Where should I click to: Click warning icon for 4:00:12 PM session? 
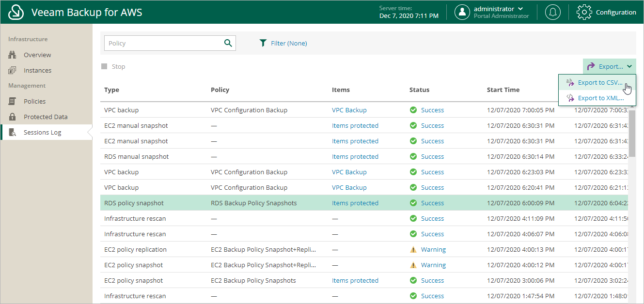413,265
